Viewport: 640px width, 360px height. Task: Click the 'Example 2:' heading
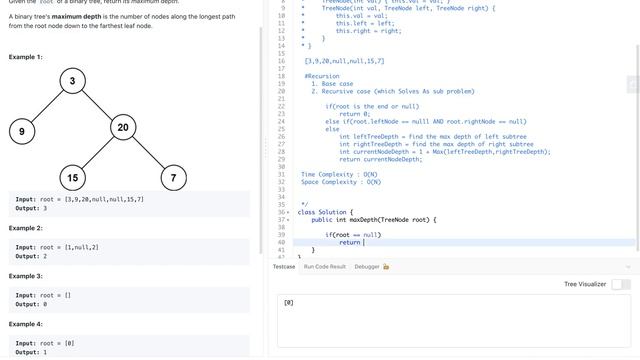click(25, 228)
